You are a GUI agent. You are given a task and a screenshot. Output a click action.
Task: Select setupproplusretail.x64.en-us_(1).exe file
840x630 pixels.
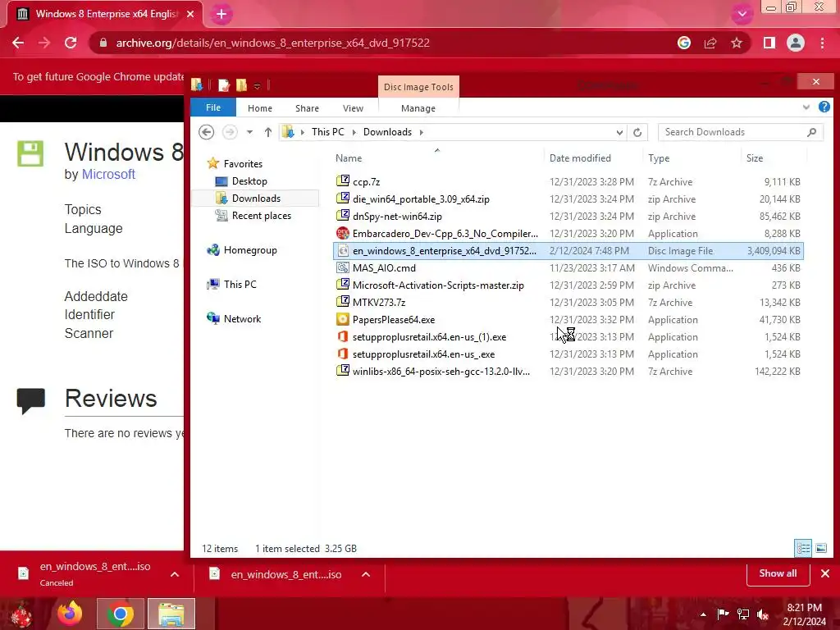[568, 337]
